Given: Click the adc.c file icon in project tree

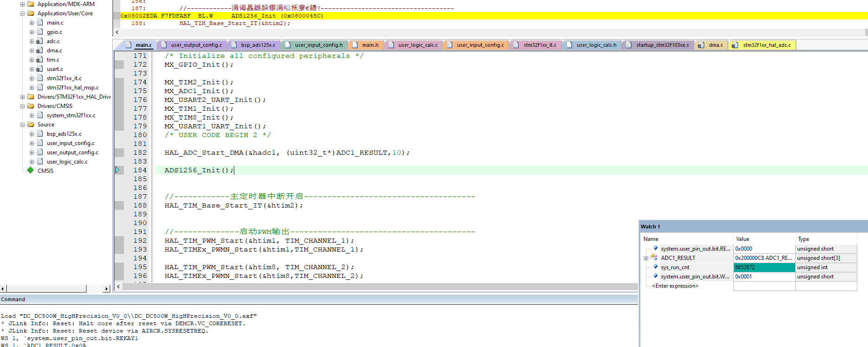Looking at the screenshot, I should point(39,41).
